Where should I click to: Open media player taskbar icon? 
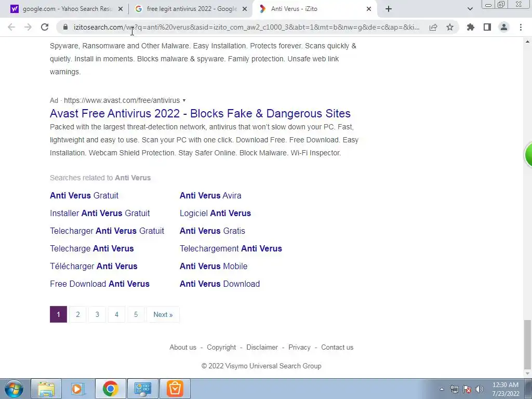78,389
